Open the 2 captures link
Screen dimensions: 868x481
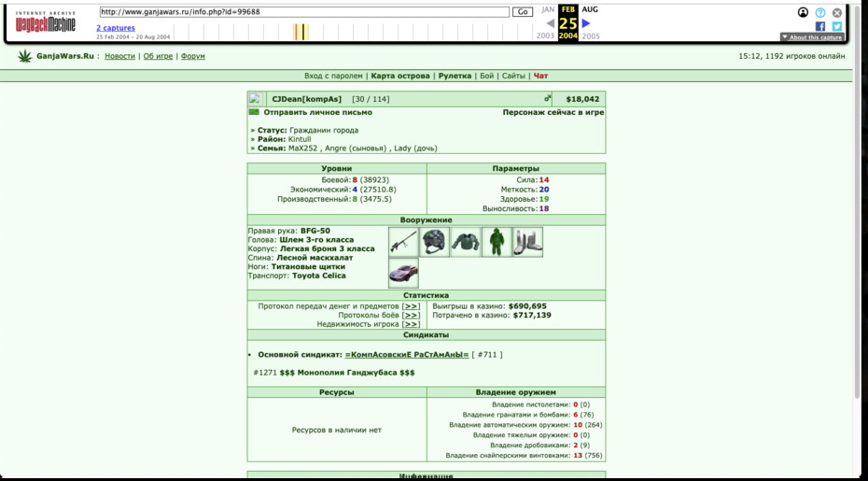[116, 28]
